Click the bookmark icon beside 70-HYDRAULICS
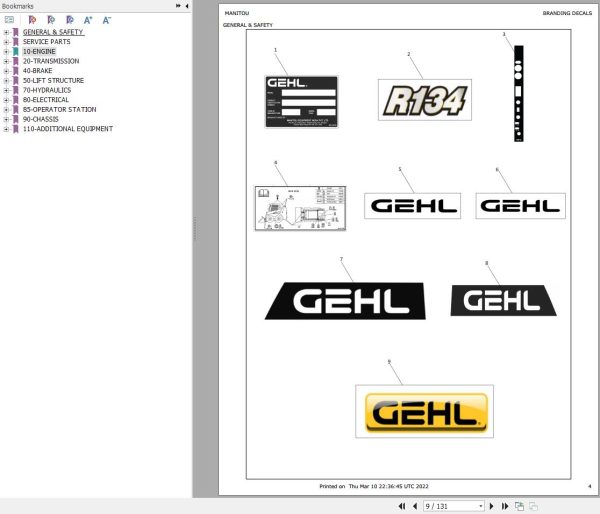The image size is (600, 514). click(x=16, y=90)
